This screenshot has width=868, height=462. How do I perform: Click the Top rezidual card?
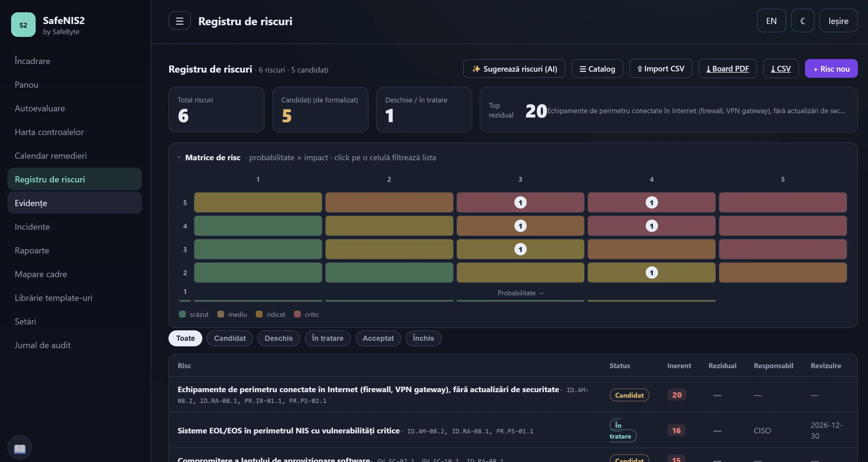tap(668, 110)
